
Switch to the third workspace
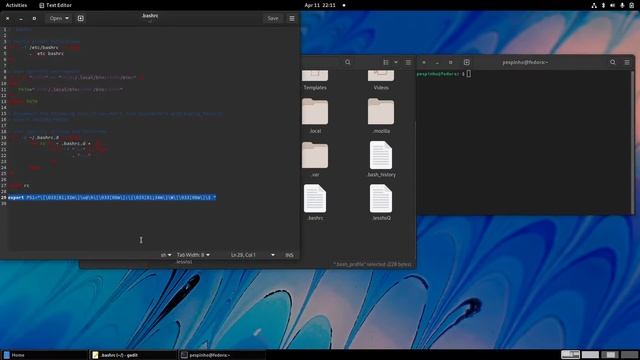tap(610, 355)
